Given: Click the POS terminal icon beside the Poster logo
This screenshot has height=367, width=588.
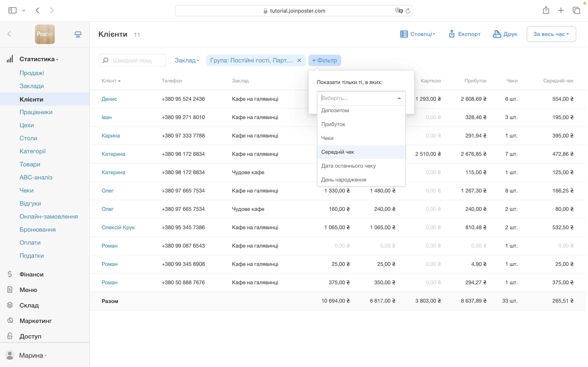Looking at the screenshot, I should [x=78, y=34].
